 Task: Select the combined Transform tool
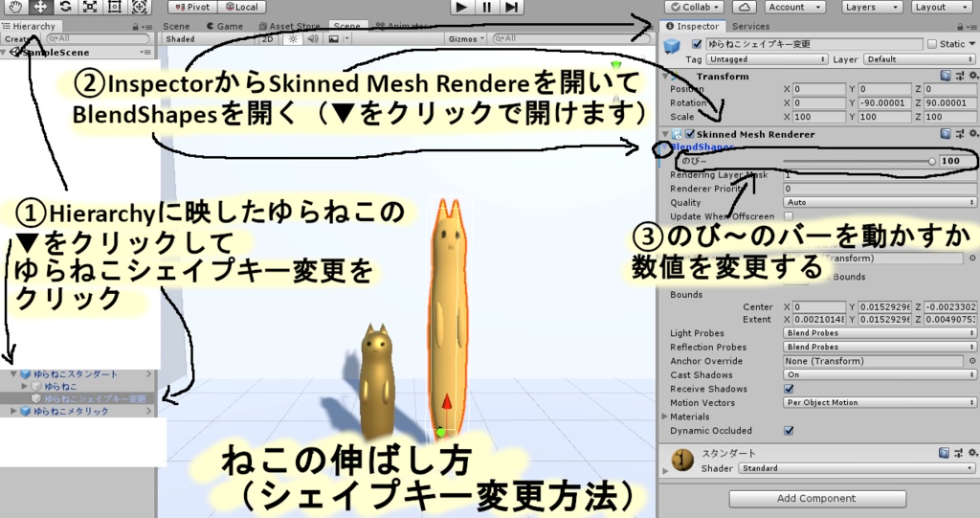click(x=140, y=7)
